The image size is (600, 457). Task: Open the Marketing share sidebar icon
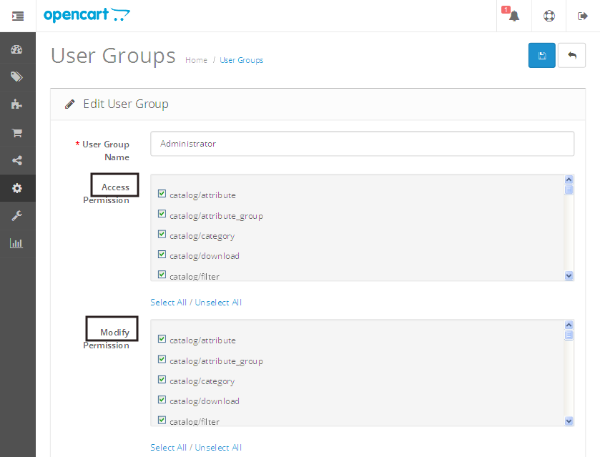[x=17, y=160]
